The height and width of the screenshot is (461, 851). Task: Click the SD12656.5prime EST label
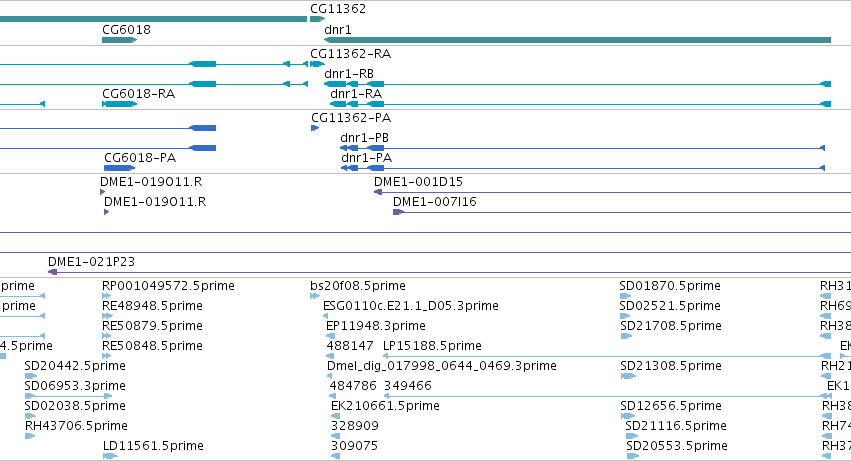tap(671, 406)
